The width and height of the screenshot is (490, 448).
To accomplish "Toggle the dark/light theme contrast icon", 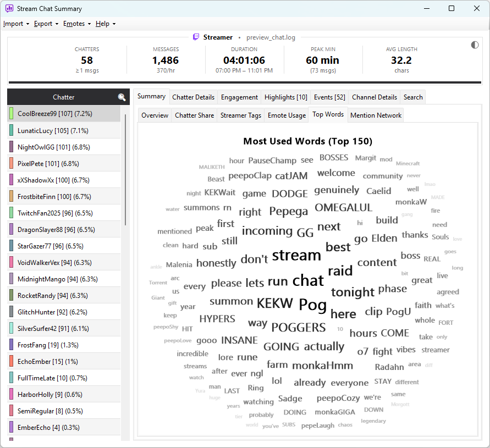I will tap(475, 45).
